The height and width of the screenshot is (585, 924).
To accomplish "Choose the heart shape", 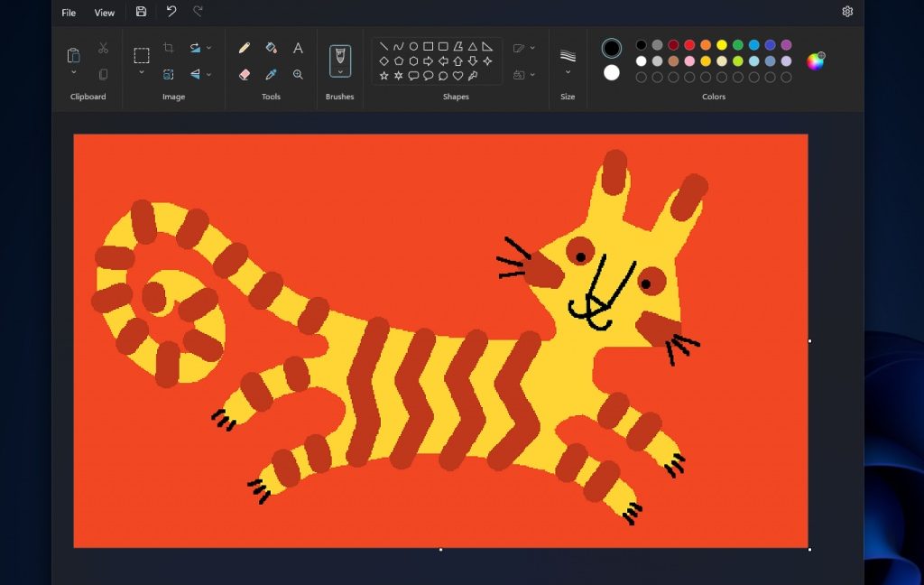I will click(x=457, y=76).
